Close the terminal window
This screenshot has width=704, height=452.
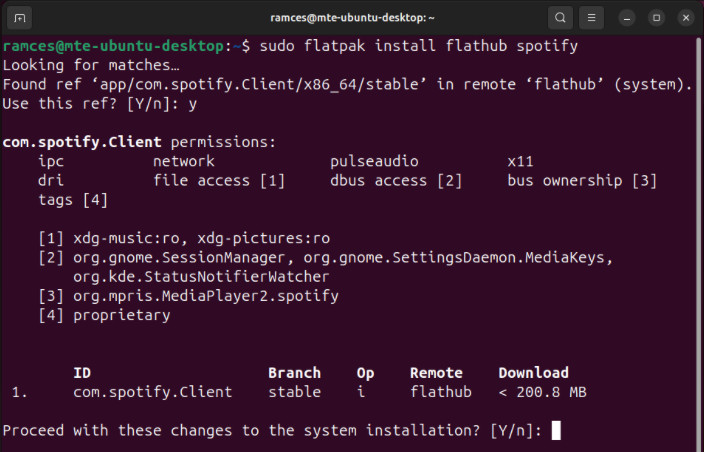click(x=686, y=18)
